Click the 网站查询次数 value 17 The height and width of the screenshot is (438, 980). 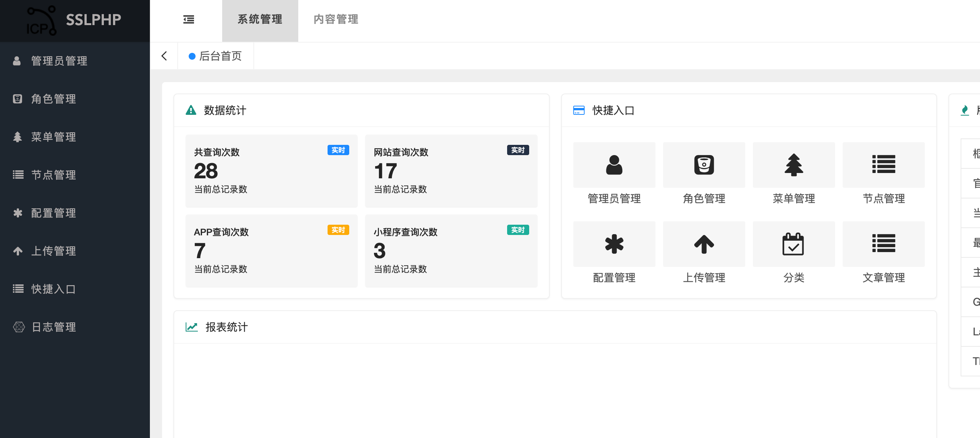pos(385,171)
